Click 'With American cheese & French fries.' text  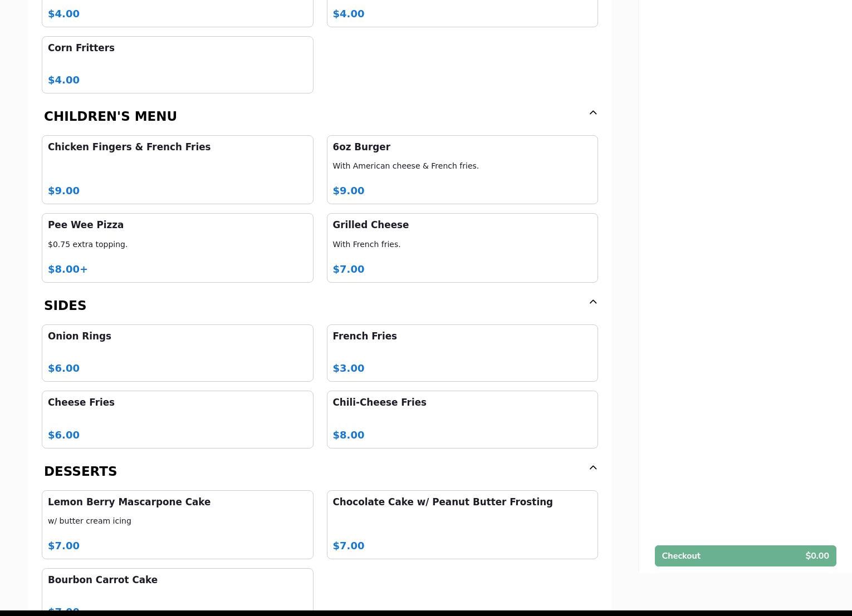pyautogui.click(x=405, y=166)
